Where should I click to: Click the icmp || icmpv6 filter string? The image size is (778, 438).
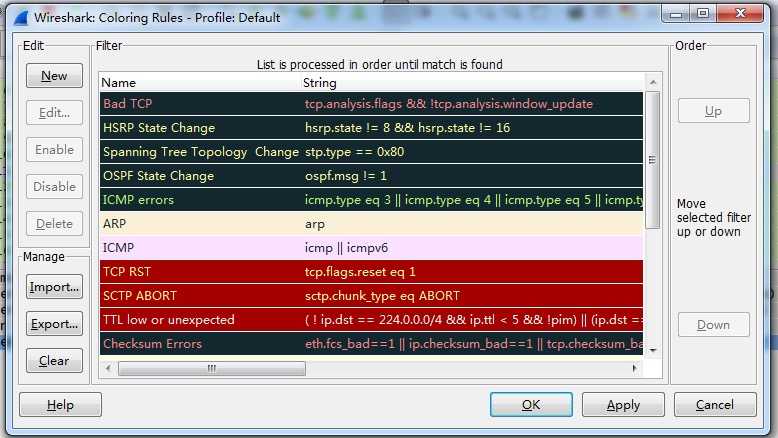pyautogui.click(x=346, y=248)
